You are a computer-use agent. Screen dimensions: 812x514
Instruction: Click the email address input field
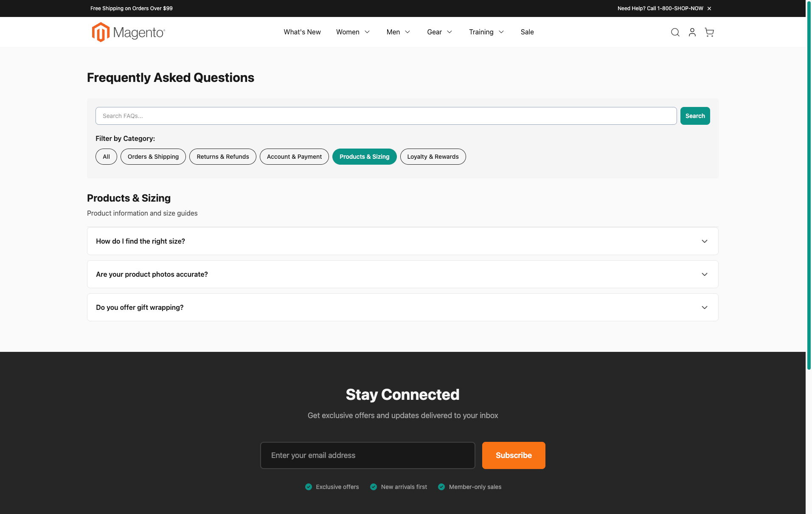coord(367,455)
